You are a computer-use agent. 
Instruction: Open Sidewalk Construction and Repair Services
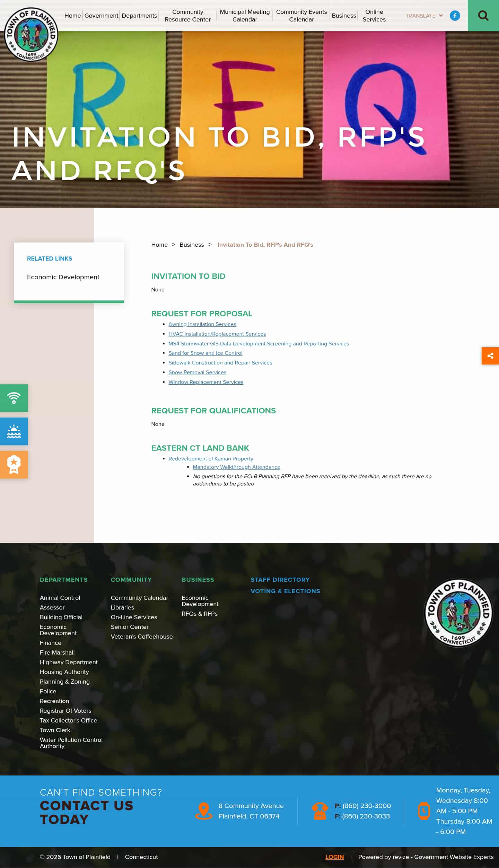coord(220,363)
